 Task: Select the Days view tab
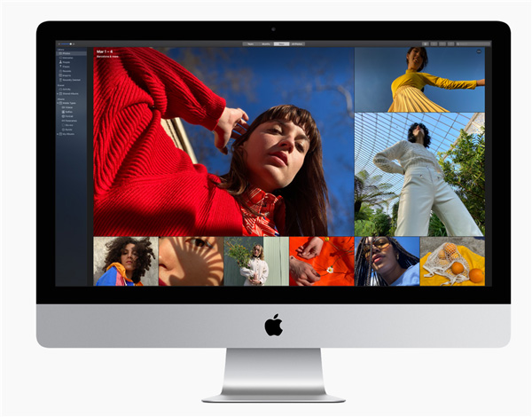(x=282, y=43)
